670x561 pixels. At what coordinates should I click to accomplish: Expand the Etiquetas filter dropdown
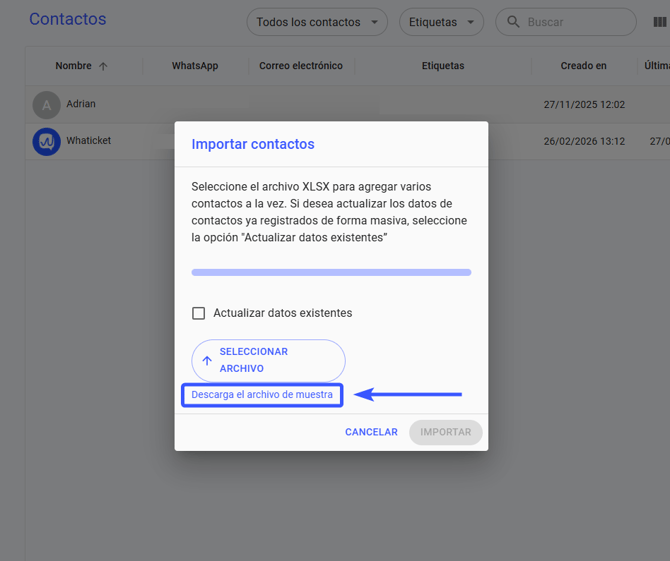441,22
